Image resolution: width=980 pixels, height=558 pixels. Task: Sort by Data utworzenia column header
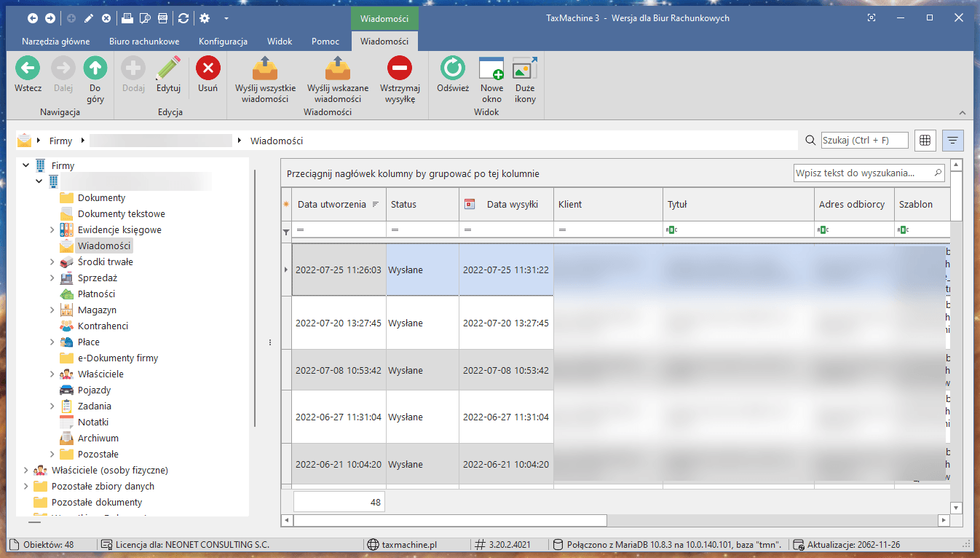332,205
